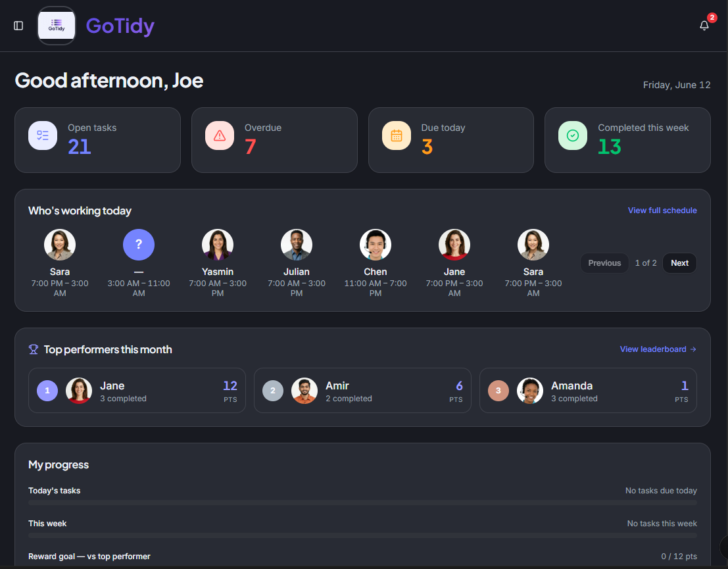Select Jane's top performer card

[x=137, y=391]
